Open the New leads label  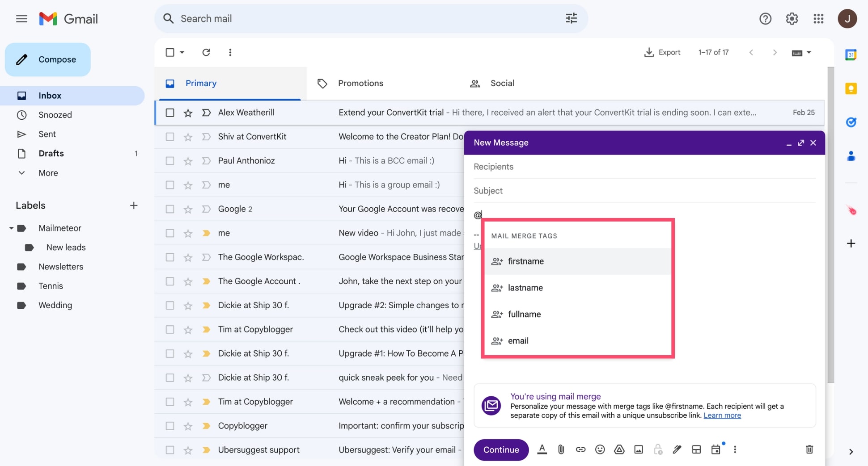point(66,248)
